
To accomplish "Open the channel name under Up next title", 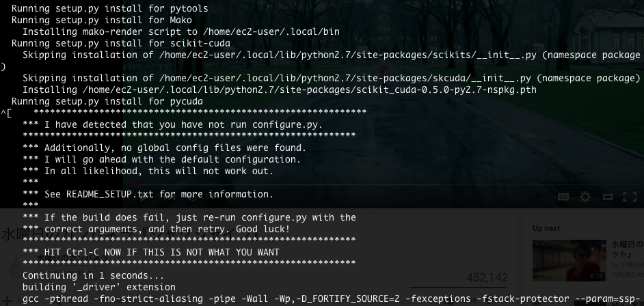I will [627, 264].
